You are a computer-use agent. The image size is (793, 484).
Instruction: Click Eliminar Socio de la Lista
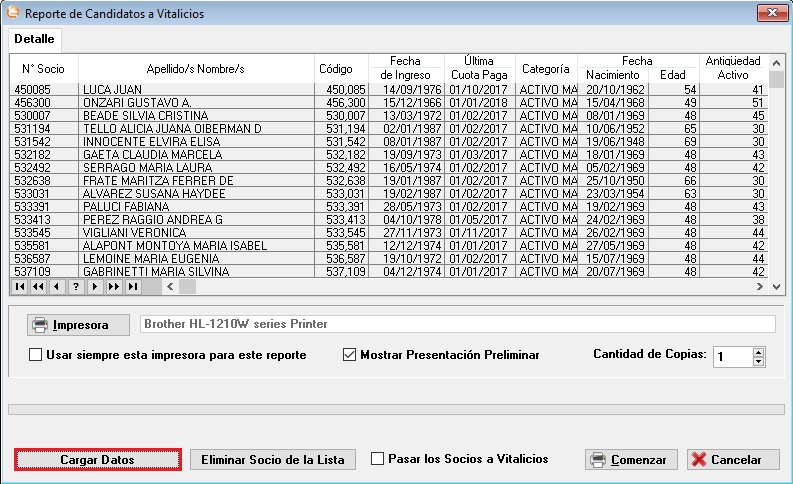click(x=272, y=460)
